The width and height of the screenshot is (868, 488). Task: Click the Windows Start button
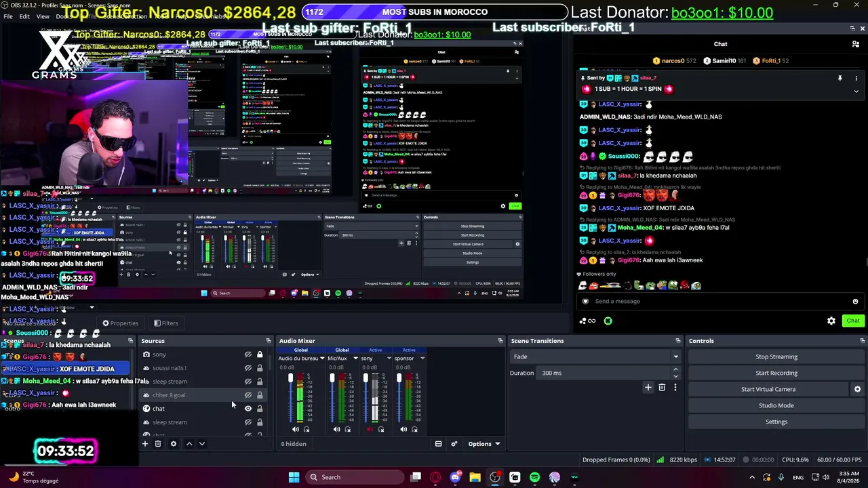294,477
